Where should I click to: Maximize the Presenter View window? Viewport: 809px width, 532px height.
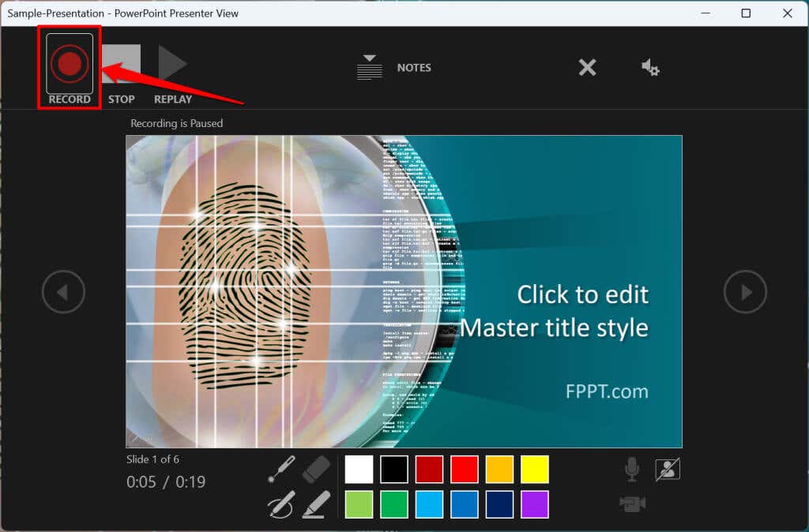point(746,13)
